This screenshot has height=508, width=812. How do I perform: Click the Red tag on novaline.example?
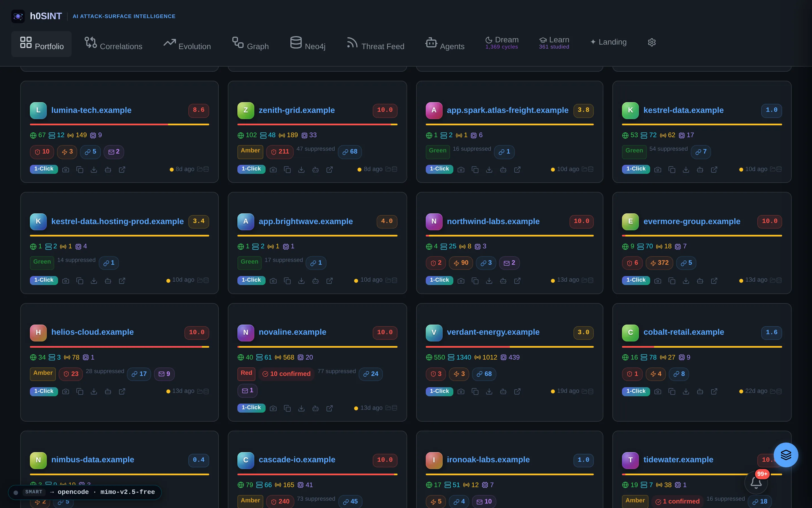point(246,374)
